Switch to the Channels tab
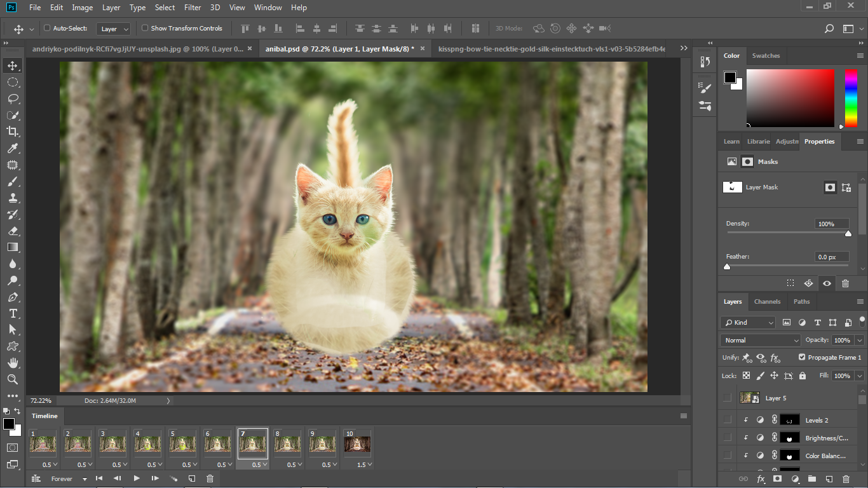 point(767,302)
